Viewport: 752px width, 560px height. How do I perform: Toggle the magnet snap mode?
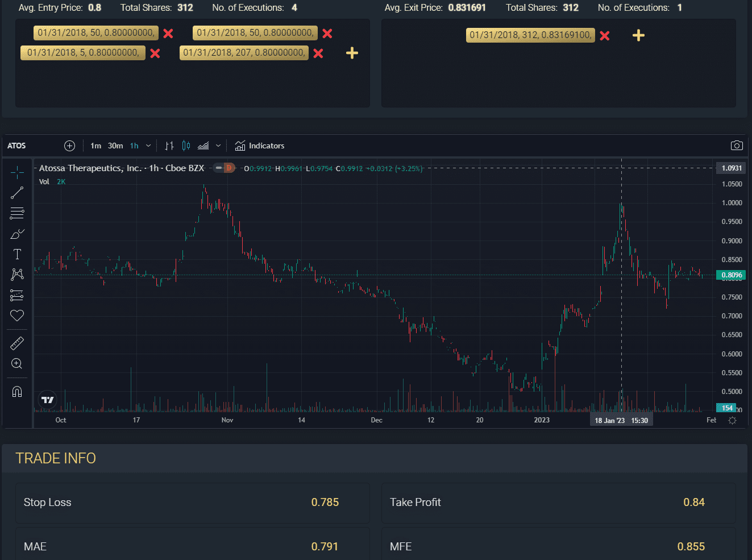[17, 392]
